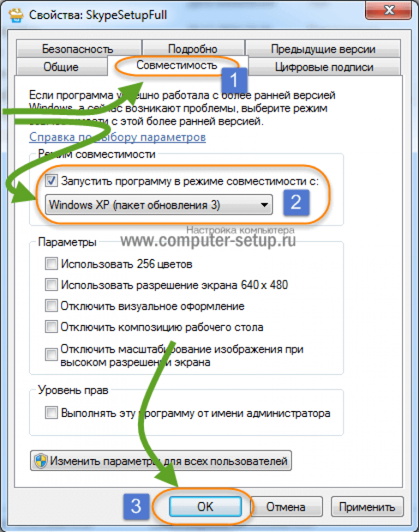Select the Совместимость tab

point(177,65)
